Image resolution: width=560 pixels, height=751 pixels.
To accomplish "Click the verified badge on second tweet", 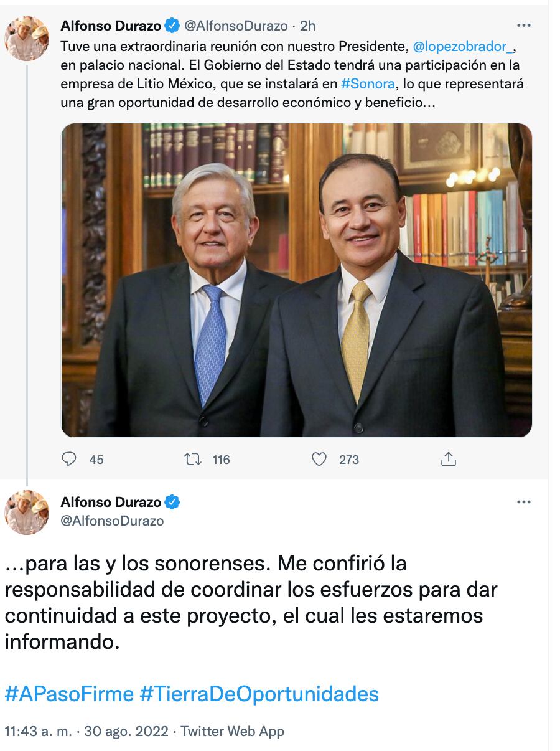I will point(172,502).
